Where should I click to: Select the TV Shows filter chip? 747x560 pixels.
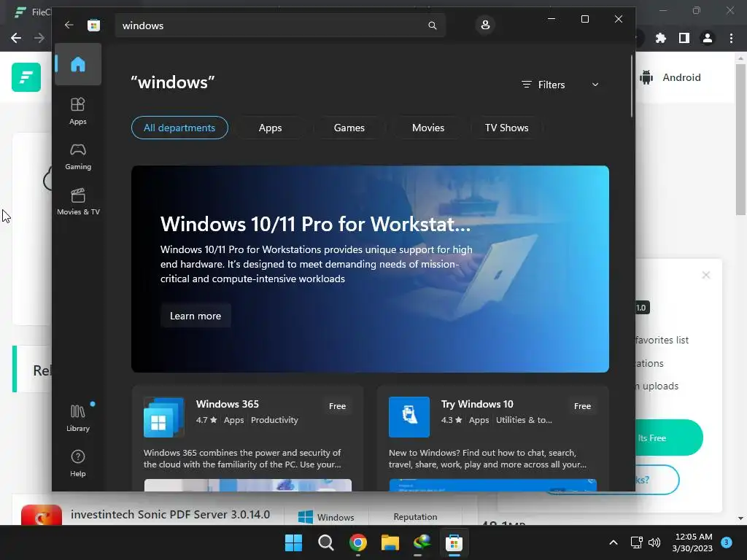coord(506,128)
